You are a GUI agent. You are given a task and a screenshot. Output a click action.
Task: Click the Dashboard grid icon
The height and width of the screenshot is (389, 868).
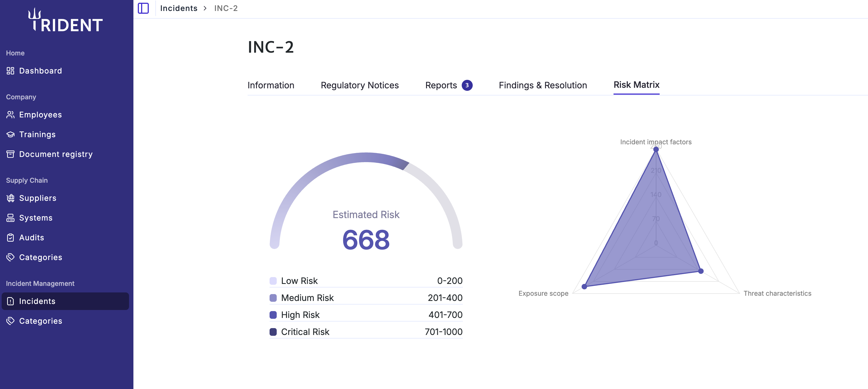pyautogui.click(x=10, y=71)
